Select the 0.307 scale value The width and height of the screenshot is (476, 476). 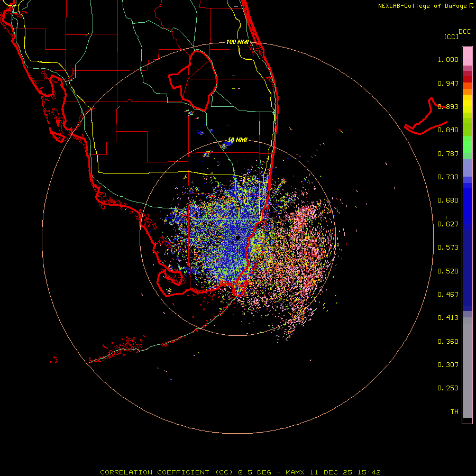(448, 365)
